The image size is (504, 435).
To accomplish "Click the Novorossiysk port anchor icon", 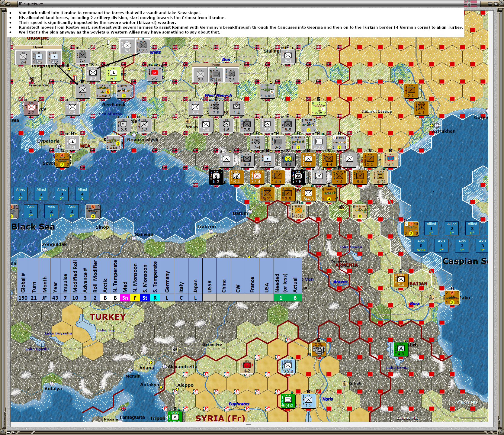I will [x=134, y=135].
